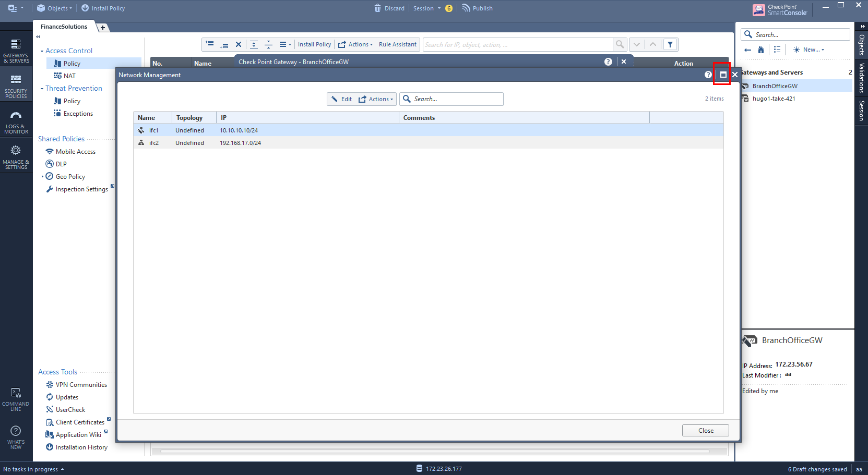
Task: Open policy toolbar Actions dropdown
Action: point(355,44)
